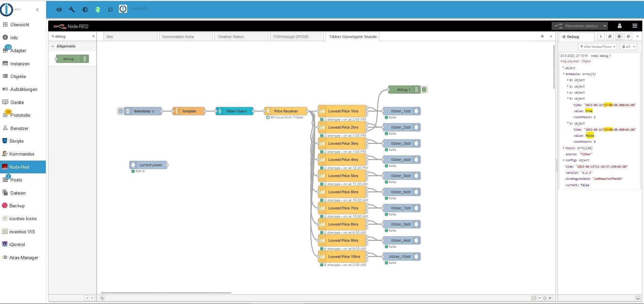644x304 pixels.
Task: Open the sidebar tabs dropdown arrow
Action: [x=637, y=36]
